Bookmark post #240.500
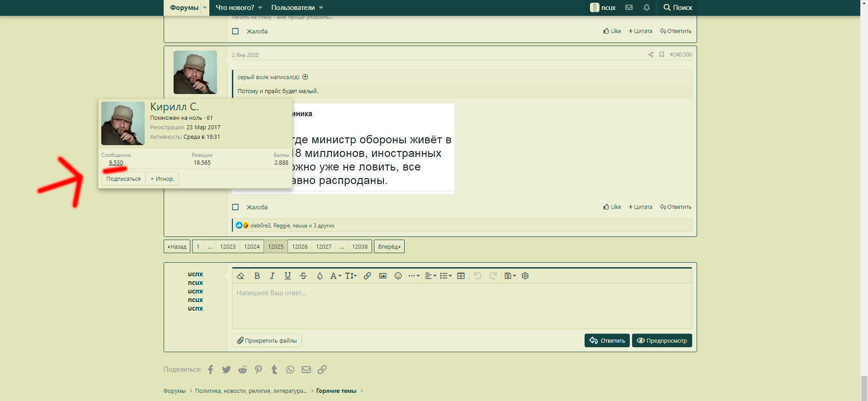This screenshot has width=868, height=401. tap(661, 55)
